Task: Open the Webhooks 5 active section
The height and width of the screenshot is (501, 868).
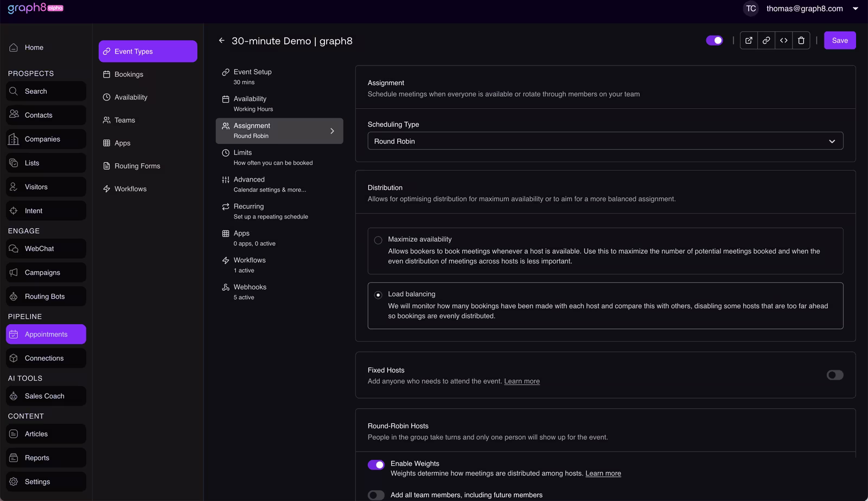Action: pos(279,292)
